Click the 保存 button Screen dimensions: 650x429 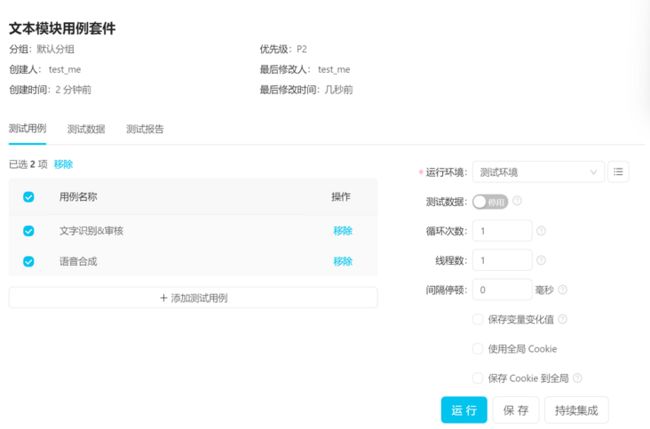[516, 410]
